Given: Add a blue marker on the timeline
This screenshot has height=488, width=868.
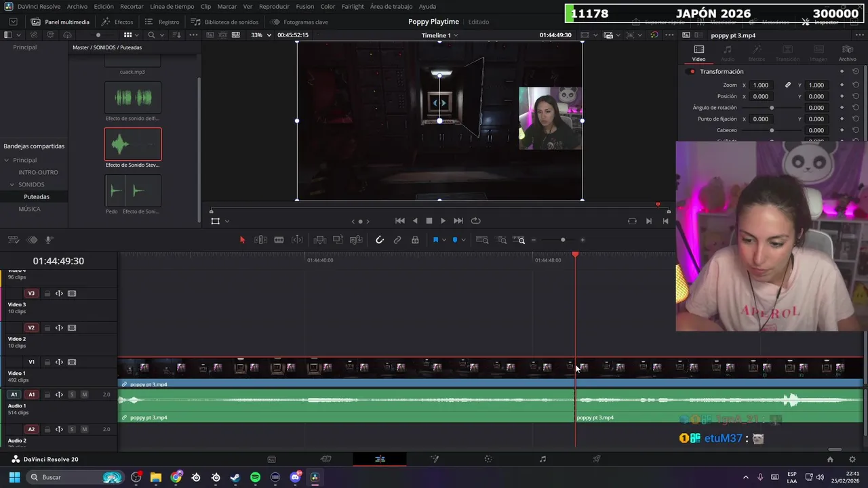Looking at the screenshot, I should (x=455, y=240).
